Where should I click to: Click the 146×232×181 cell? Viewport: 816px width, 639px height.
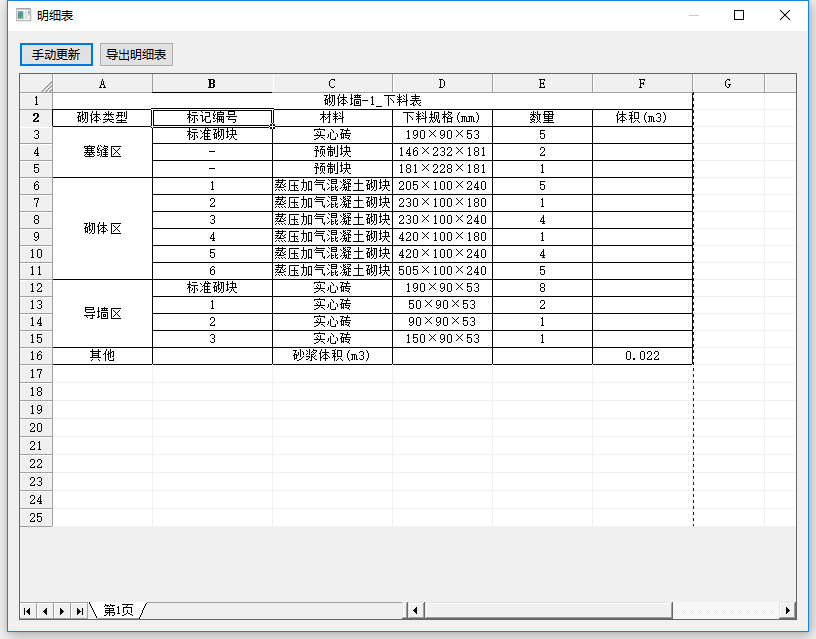tap(442, 152)
